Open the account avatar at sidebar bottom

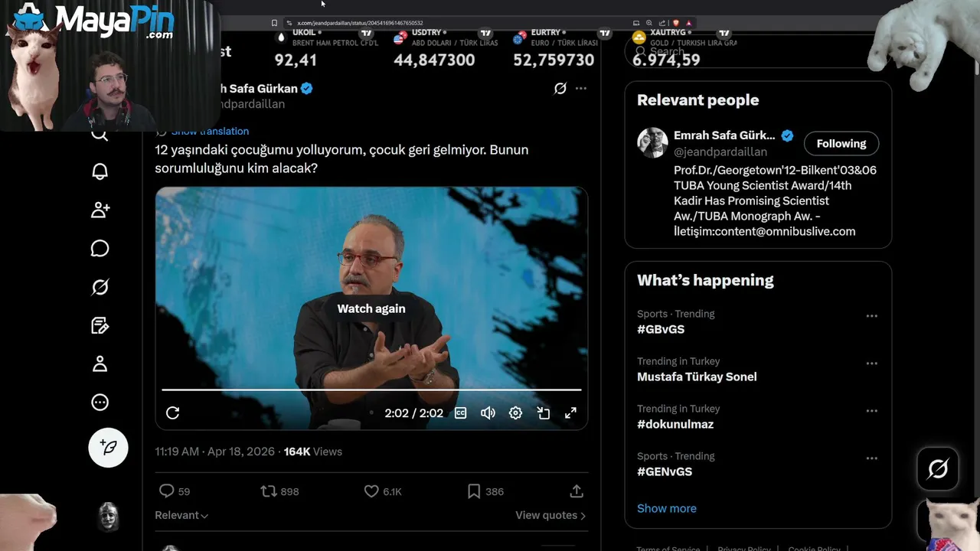[x=108, y=517]
